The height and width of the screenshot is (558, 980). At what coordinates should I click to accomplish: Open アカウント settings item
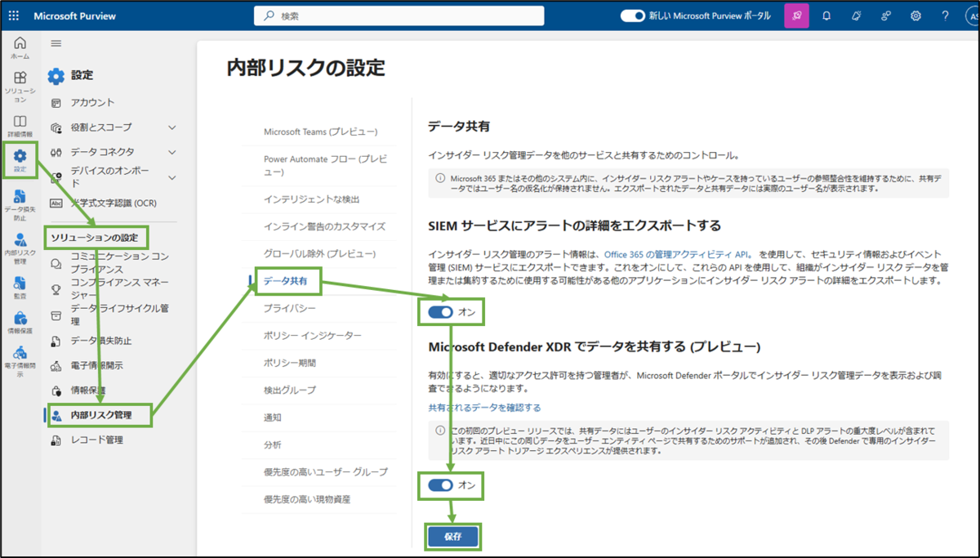pos(92,103)
